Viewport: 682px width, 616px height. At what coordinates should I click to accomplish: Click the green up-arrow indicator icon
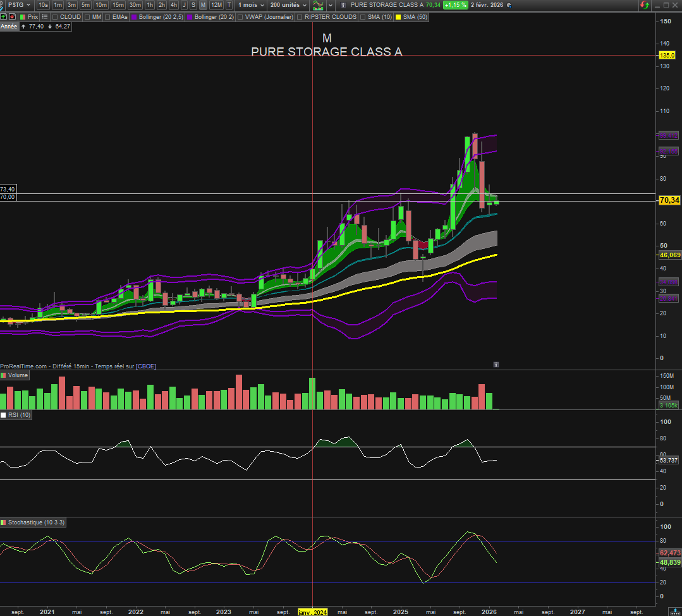point(4,16)
